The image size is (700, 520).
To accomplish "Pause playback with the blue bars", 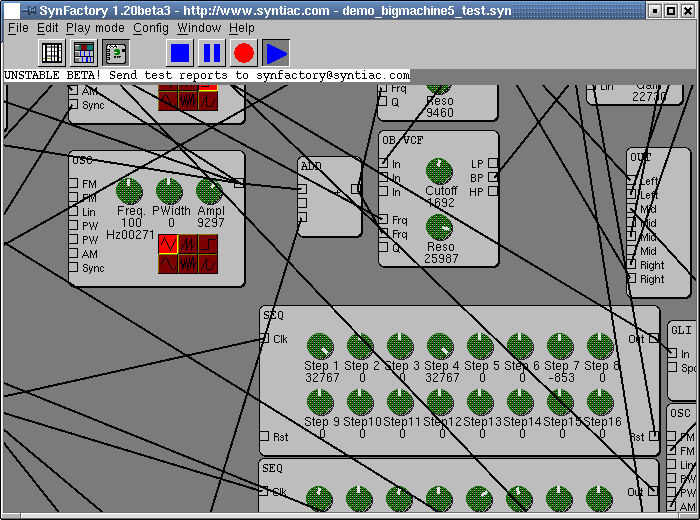I will (212, 53).
